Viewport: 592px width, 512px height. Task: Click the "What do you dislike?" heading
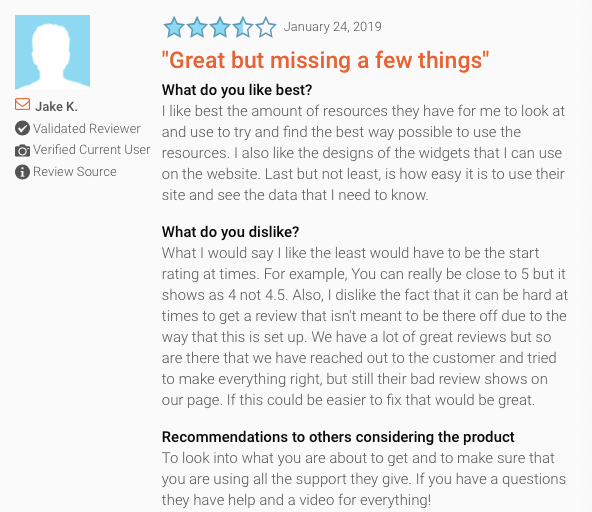coord(230,232)
